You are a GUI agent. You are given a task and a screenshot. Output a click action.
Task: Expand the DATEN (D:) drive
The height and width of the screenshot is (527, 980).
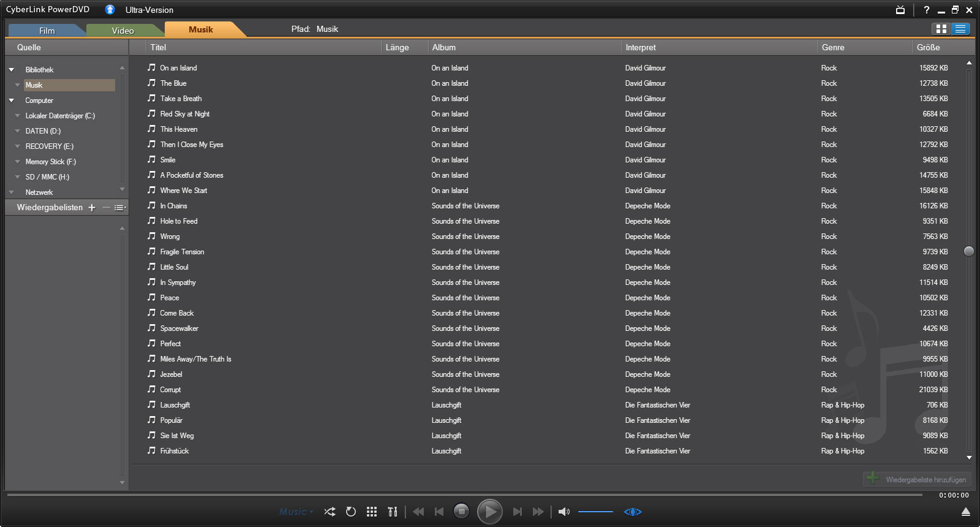tap(17, 131)
